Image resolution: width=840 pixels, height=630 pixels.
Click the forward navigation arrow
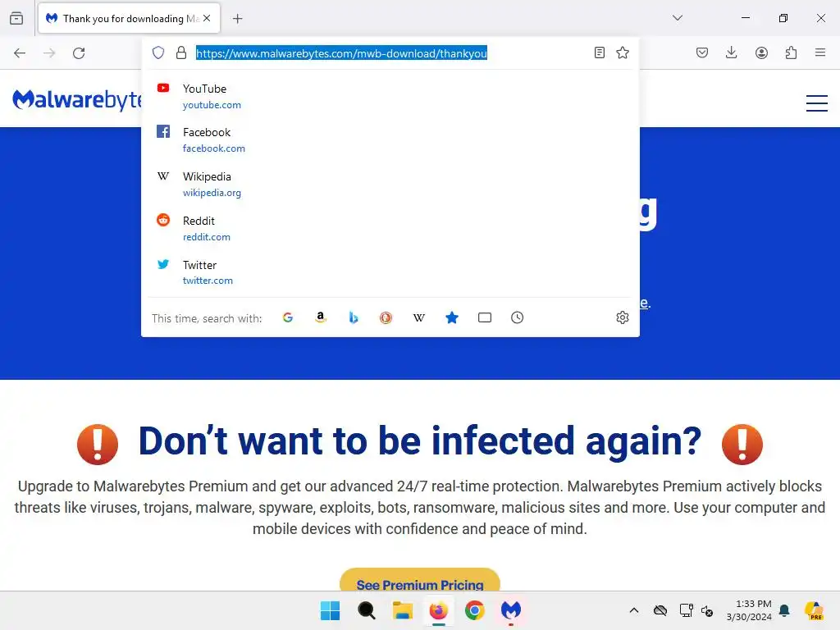(49, 53)
